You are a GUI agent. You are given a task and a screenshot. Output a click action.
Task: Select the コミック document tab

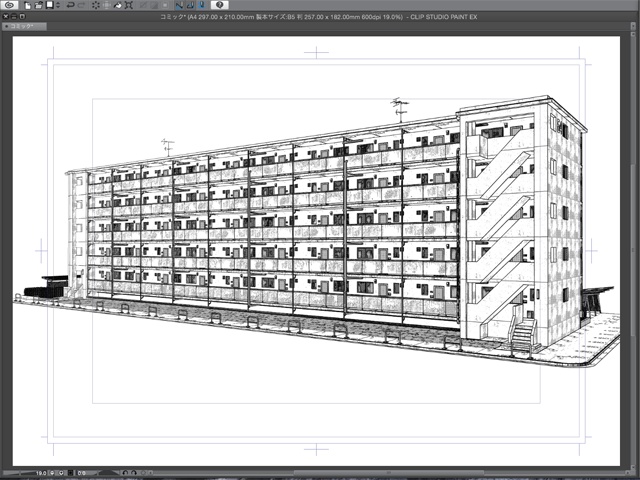pos(24,26)
